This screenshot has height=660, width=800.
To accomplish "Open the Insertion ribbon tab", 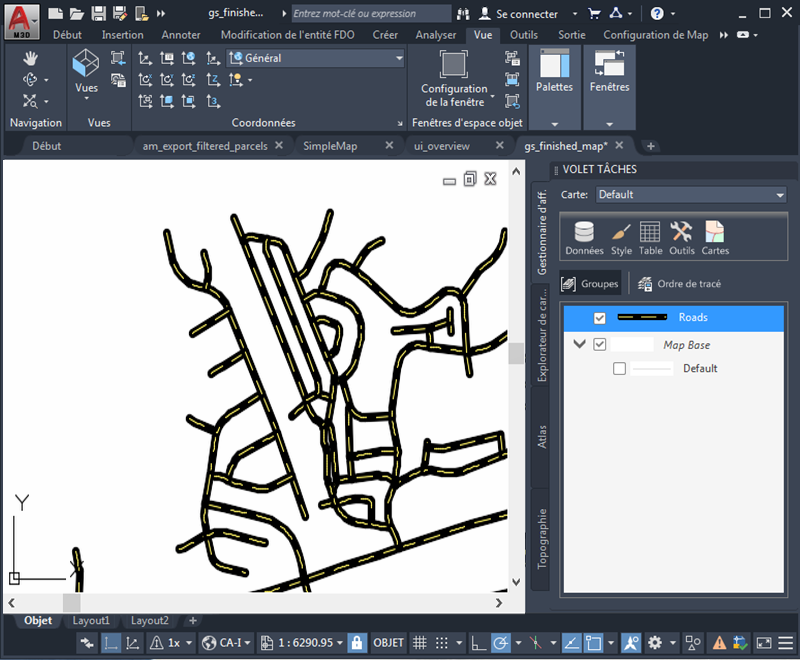I will click(122, 35).
